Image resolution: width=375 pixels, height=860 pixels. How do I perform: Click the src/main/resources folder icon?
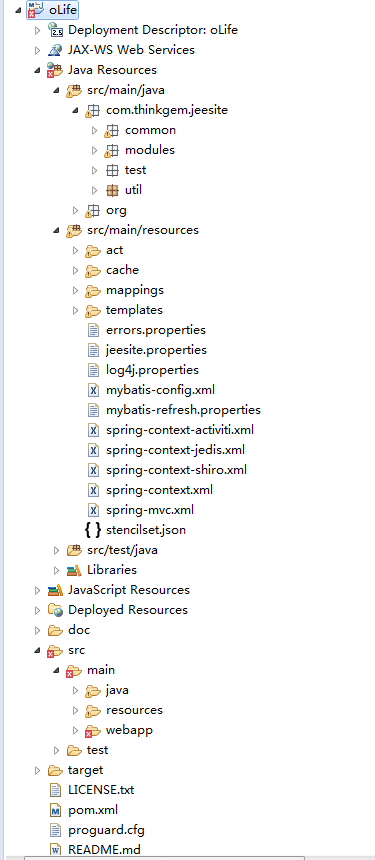coord(74,230)
